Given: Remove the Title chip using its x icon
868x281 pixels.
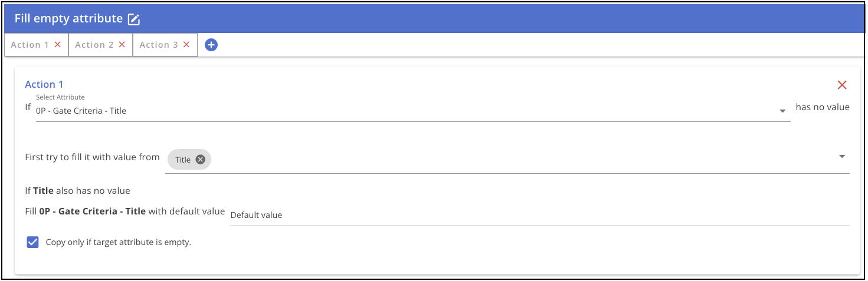Looking at the screenshot, I should pyautogui.click(x=200, y=160).
